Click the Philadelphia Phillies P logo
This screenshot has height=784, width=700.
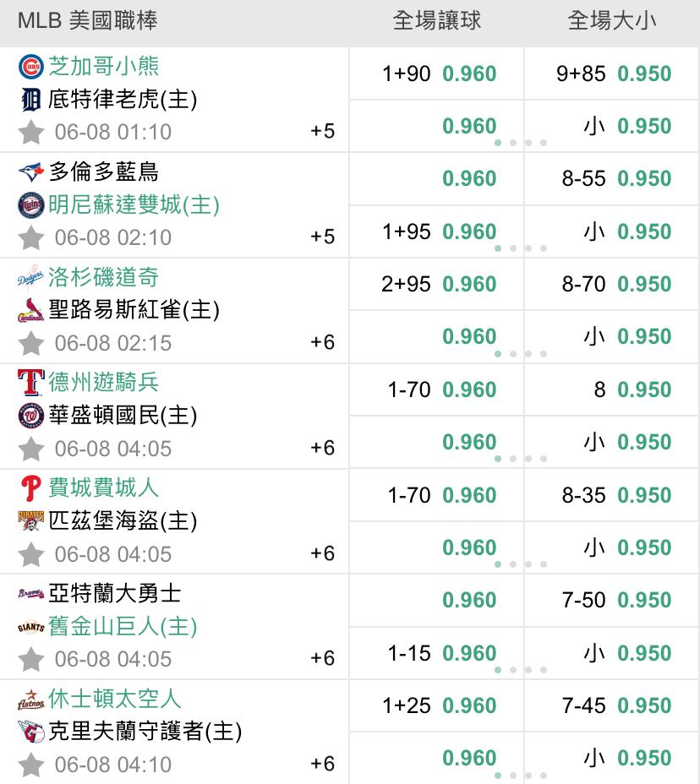tap(31, 488)
